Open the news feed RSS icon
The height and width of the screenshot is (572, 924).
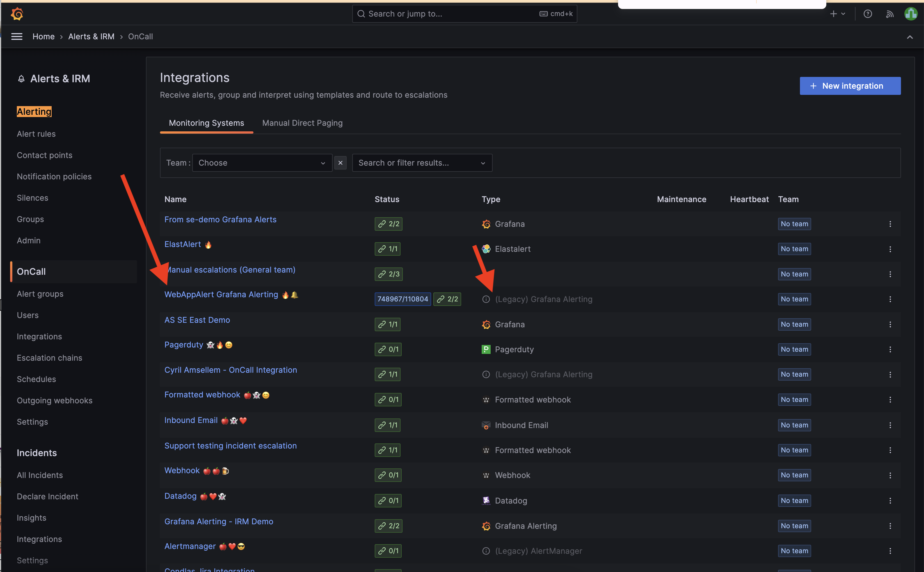point(889,14)
